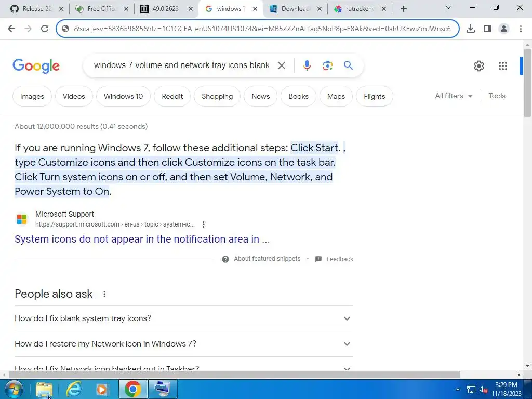Switch to the Free Office tab
Image resolution: width=532 pixels, height=399 pixels.
coord(101,9)
